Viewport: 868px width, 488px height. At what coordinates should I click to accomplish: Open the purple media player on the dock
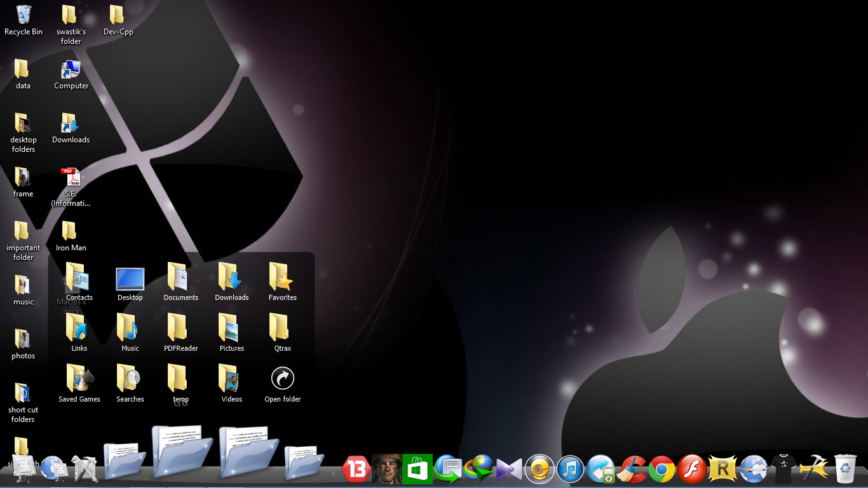click(x=509, y=469)
